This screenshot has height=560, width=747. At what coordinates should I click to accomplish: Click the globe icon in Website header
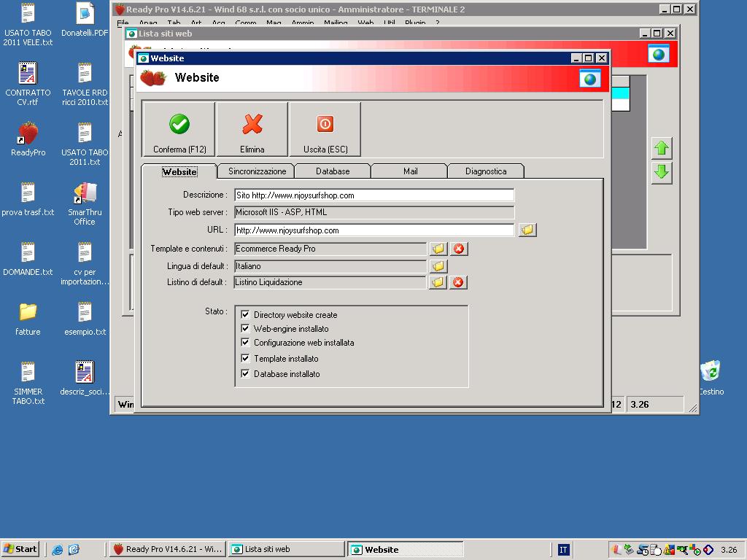pos(589,79)
